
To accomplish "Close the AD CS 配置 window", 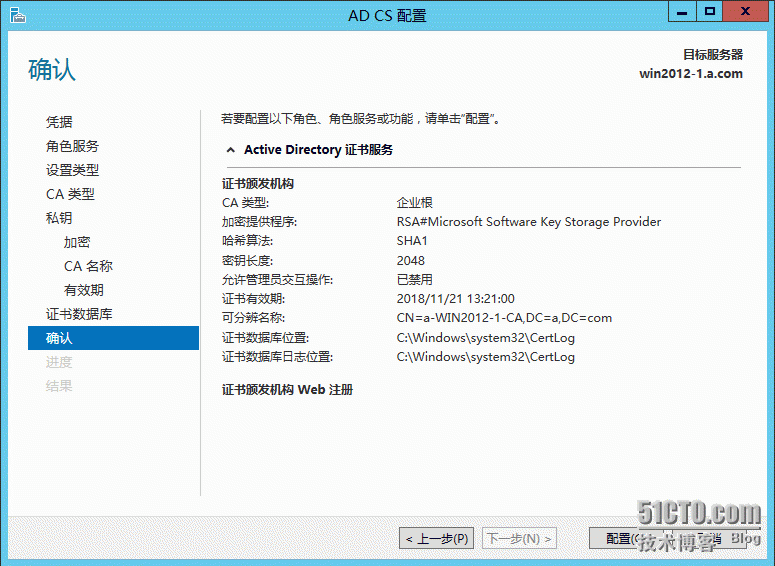I will (745, 11).
